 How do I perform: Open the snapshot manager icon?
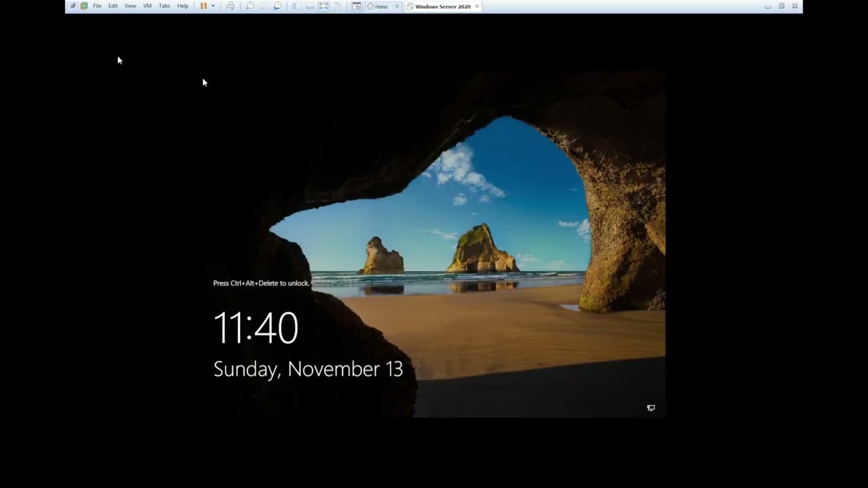coord(277,6)
